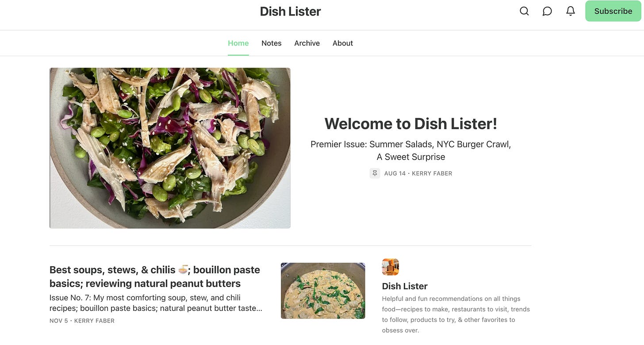The height and width of the screenshot is (345, 644).
Task: Open the soup pot thumbnail image
Action: tap(323, 291)
